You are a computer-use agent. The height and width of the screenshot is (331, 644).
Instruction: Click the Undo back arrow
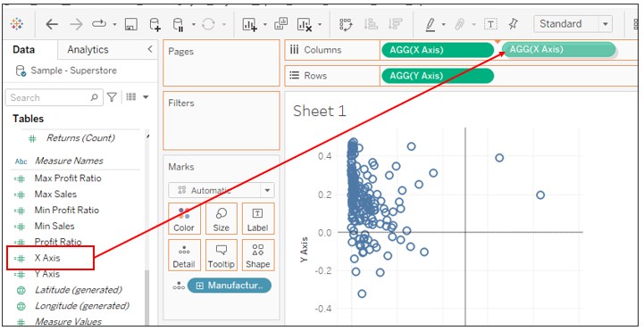point(51,24)
